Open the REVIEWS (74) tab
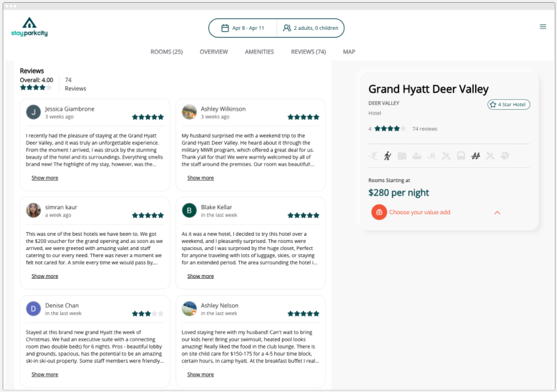This screenshot has height=392, width=557. [309, 52]
